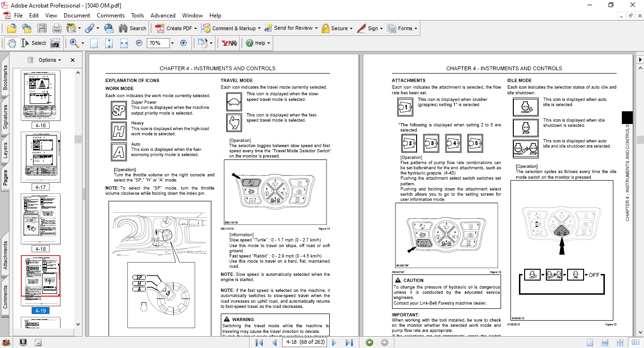Click the Print icon in toolbar
644x348 pixels.
pyautogui.click(x=57, y=28)
